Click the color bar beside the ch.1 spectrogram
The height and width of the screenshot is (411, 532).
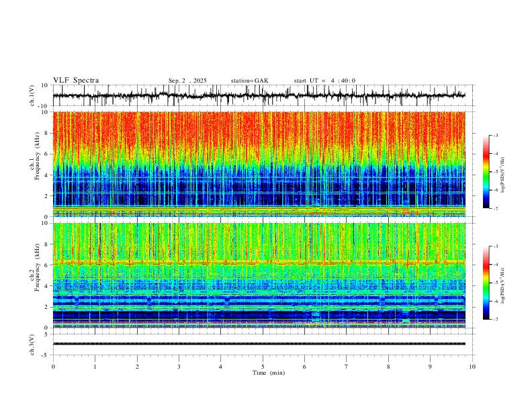coord(486,172)
